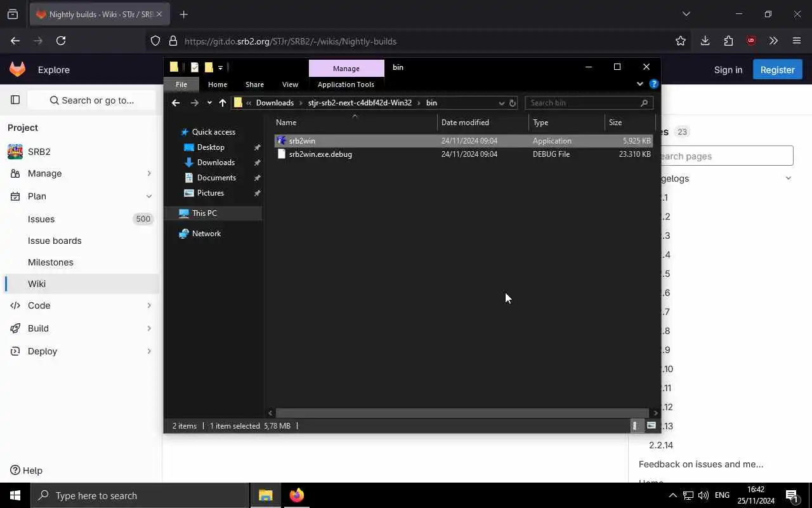
Task: Reload the browser page
Action: click(61, 41)
